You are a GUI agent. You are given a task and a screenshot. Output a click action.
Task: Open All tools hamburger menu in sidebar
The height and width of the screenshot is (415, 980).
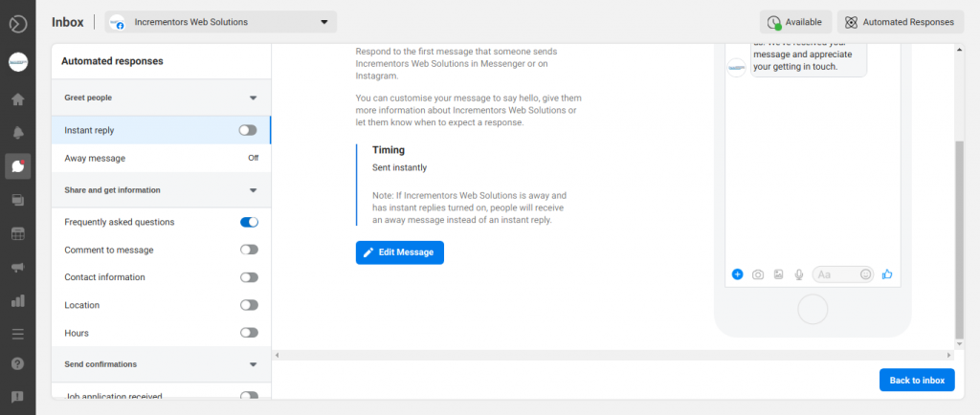coord(17,334)
